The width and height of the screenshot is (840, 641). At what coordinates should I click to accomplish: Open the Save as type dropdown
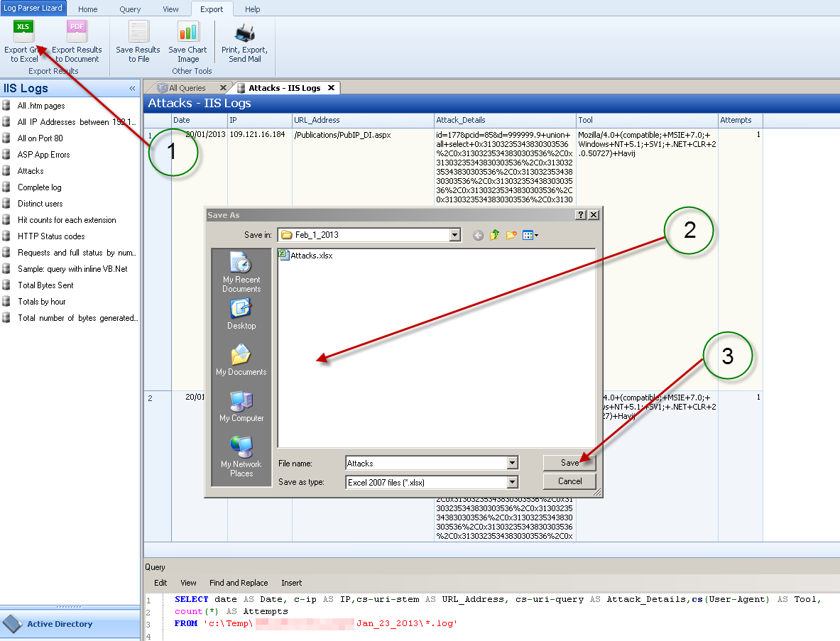click(x=511, y=481)
